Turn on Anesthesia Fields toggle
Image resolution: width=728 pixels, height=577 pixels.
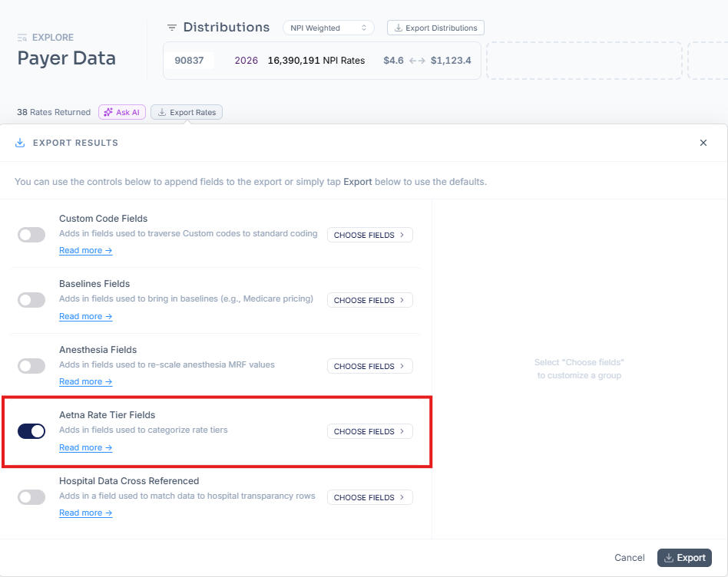pyautogui.click(x=31, y=366)
